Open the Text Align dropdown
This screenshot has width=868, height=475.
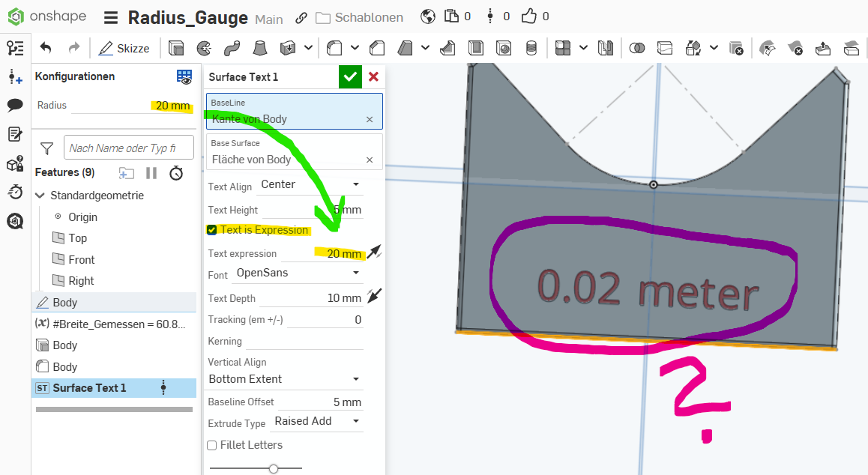point(310,184)
